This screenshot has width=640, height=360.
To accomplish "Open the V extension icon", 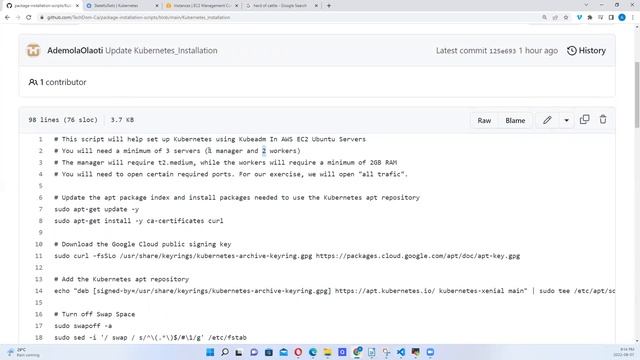I will pyautogui.click(x=579, y=17).
